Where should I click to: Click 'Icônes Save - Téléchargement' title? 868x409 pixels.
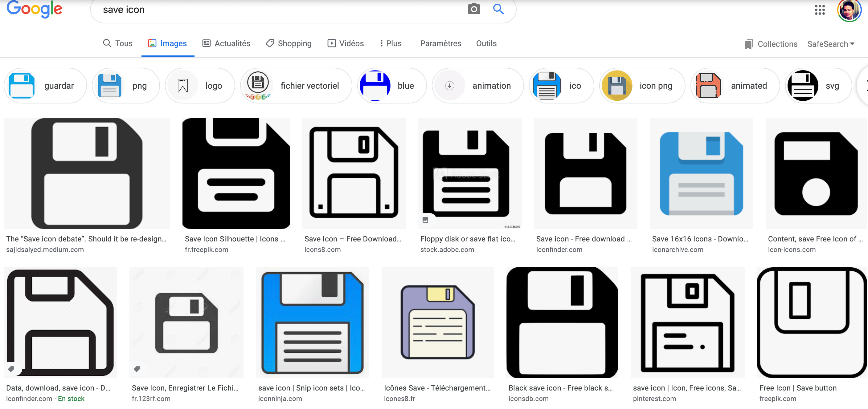tap(437, 388)
